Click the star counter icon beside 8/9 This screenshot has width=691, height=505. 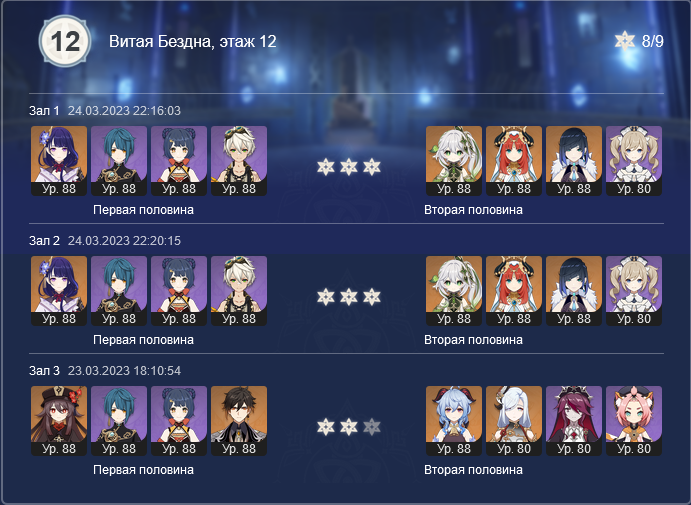tap(625, 41)
